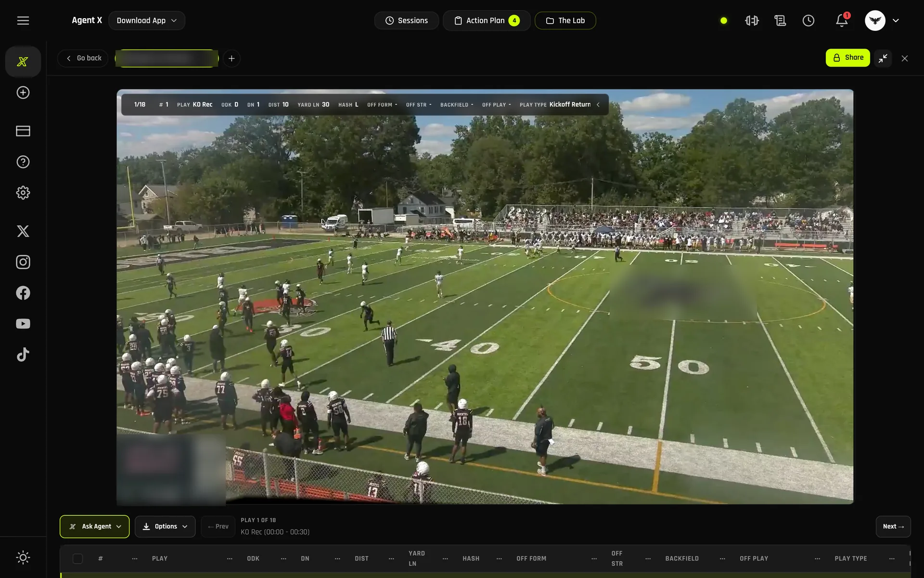Open The Lab tab
924x578 pixels.
pyautogui.click(x=565, y=21)
